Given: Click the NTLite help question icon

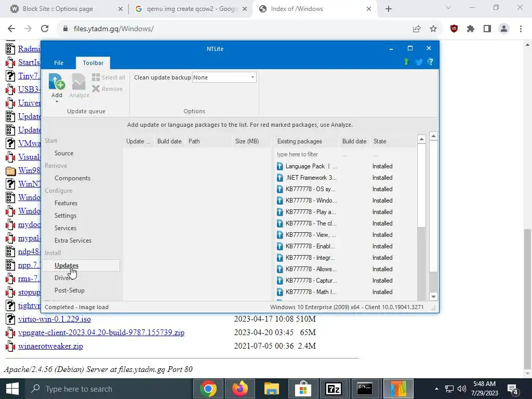Looking at the screenshot, I should [x=431, y=62].
